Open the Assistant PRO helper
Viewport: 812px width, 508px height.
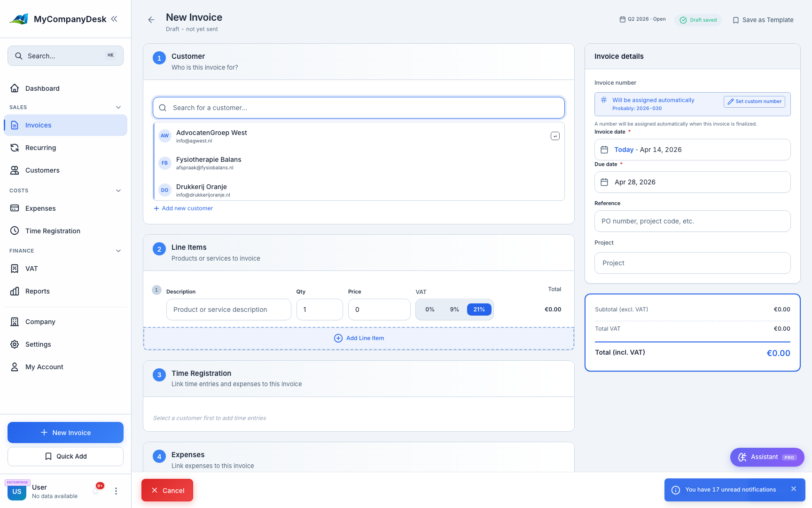tap(767, 457)
